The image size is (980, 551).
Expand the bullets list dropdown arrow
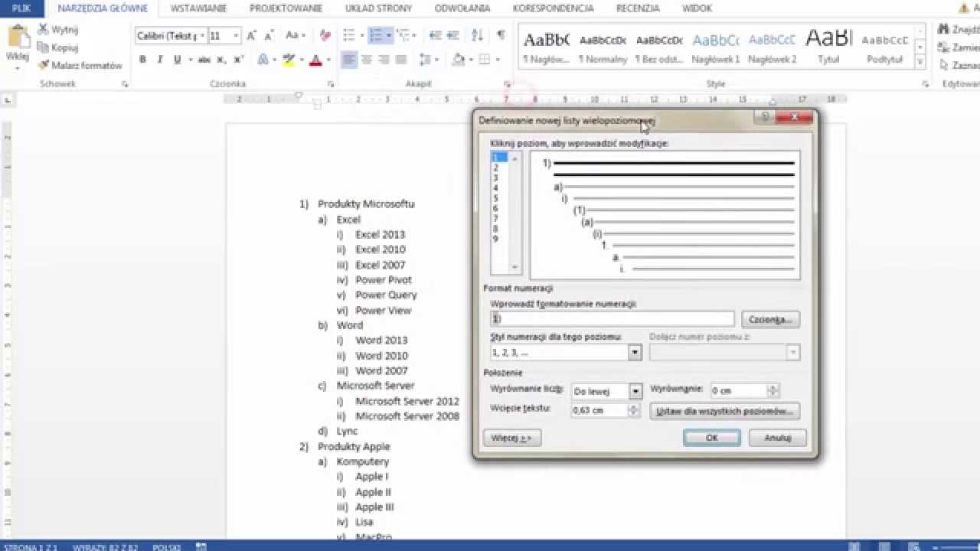click(361, 36)
